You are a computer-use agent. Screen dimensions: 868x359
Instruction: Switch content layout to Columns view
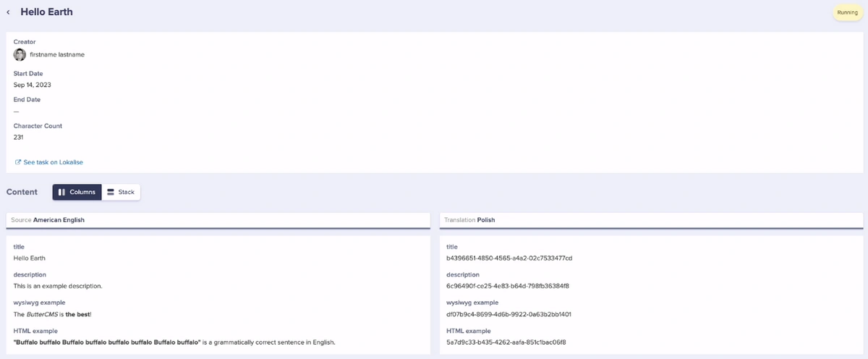77,192
